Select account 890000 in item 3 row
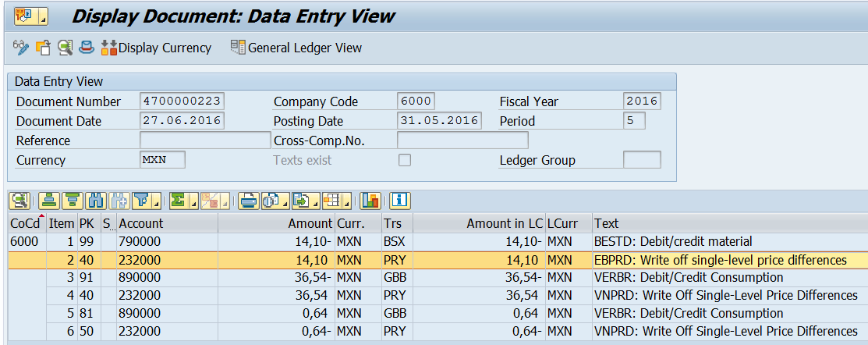The height and width of the screenshot is (345, 868). 167,277
